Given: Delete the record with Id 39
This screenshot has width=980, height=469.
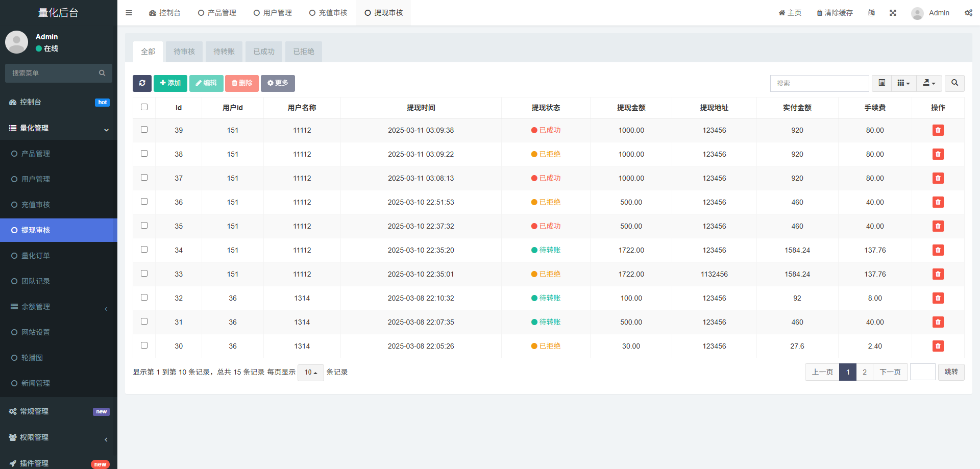Looking at the screenshot, I should tap(938, 130).
